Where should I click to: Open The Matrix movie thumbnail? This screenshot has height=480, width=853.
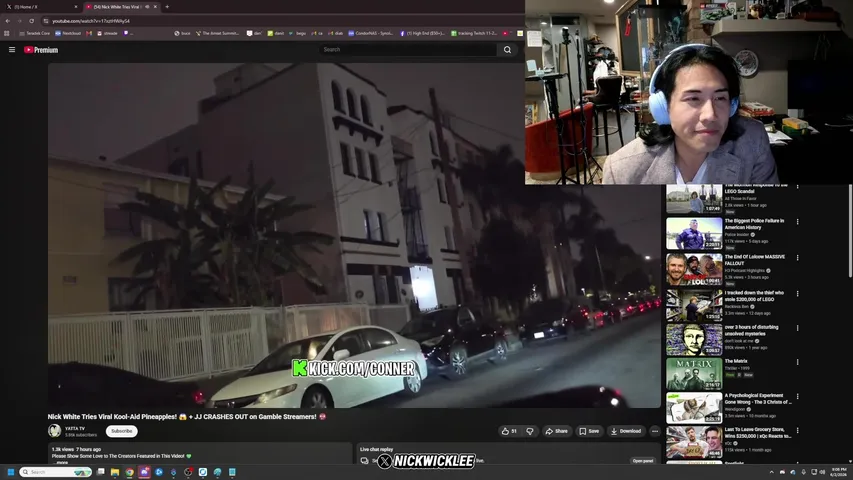pyautogui.click(x=694, y=373)
